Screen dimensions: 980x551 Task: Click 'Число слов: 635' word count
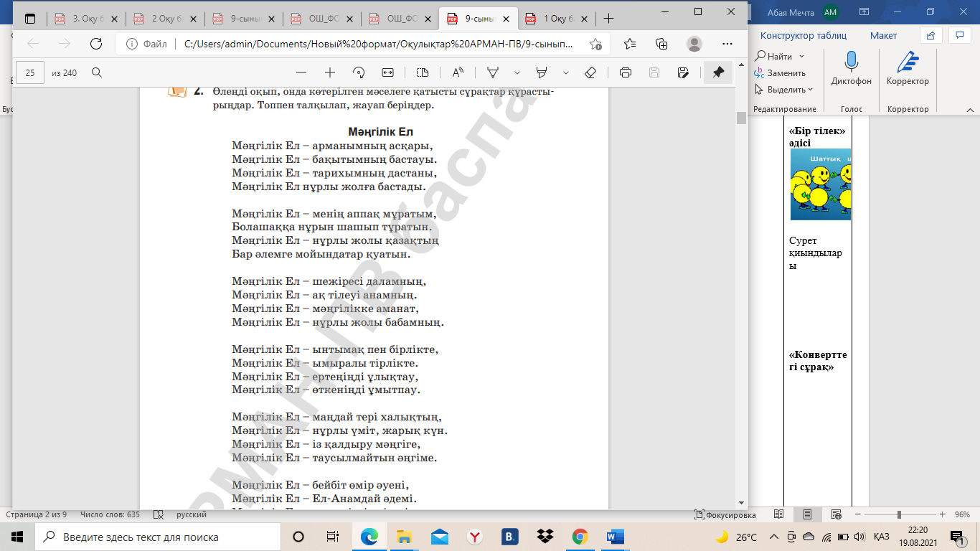tap(110, 515)
